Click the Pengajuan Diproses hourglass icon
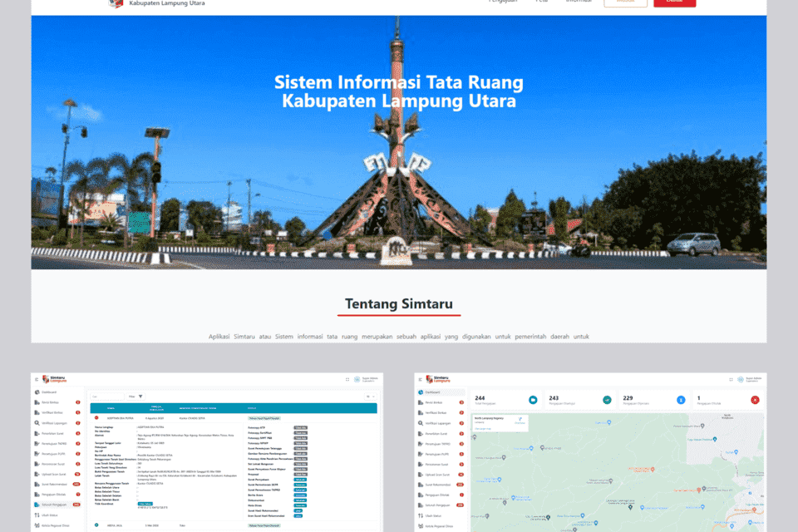This screenshot has height=532, width=798. [x=680, y=400]
